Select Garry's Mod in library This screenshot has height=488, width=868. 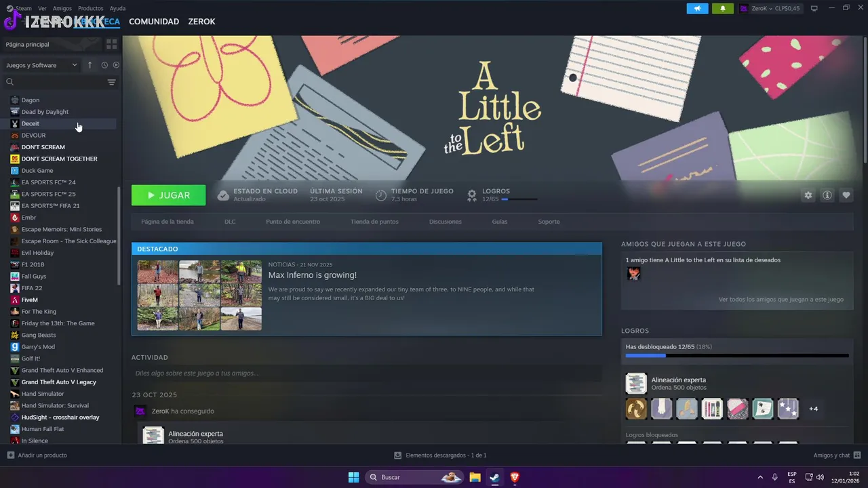(38, 347)
